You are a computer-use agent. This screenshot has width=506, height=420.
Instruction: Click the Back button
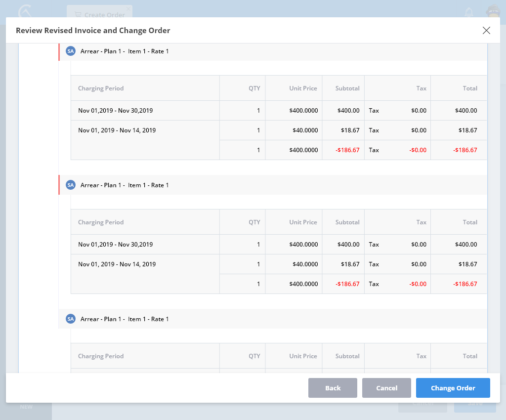click(x=333, y=388)
